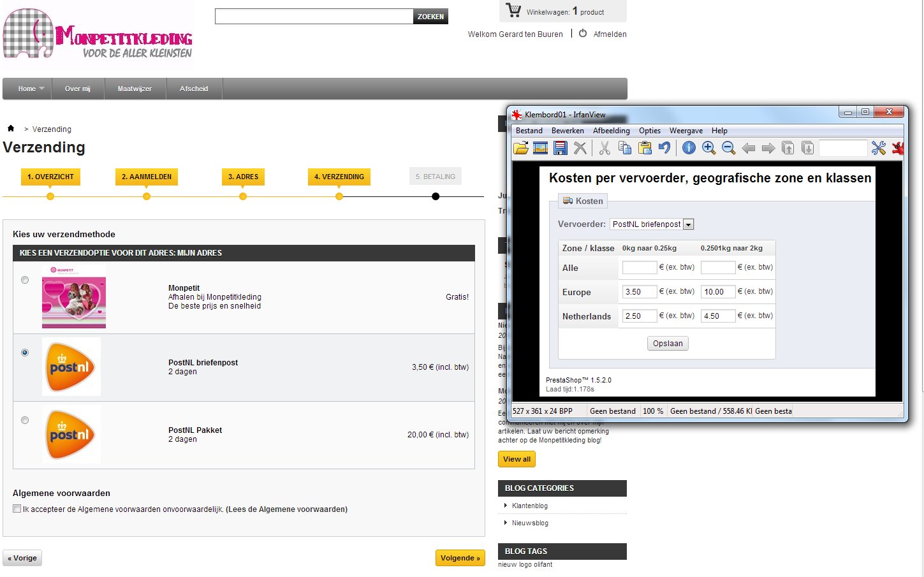Click the Europe 0kg-0.25kg price field showing 3.50
Screen dimensions: 924x577
point(640,292)
